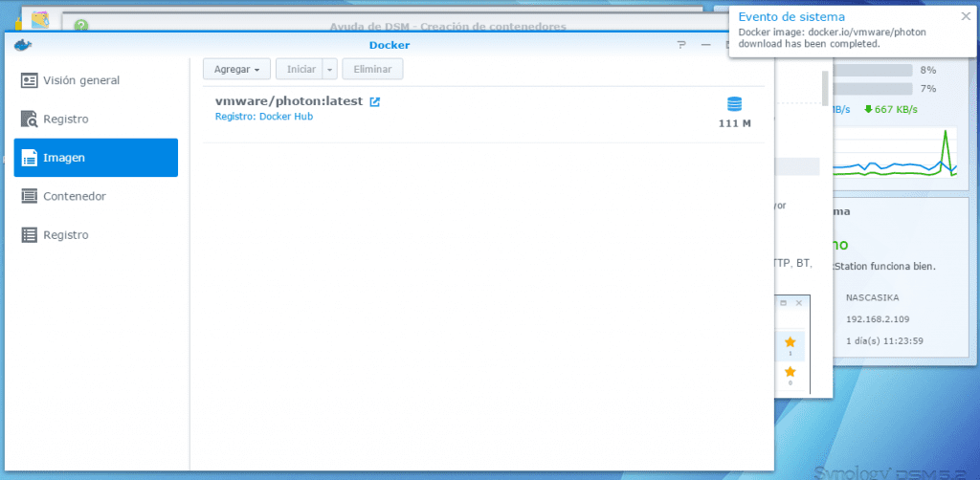Focus the Ayuda de DSM window title
Viewport: 980px width, 480px height.
(448, 26)
